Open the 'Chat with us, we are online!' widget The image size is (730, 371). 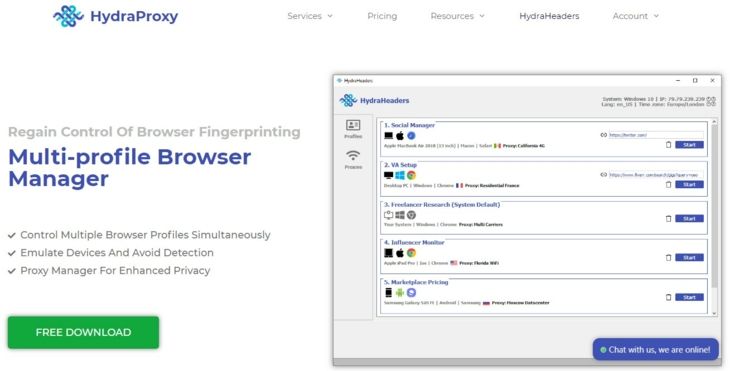pyautogui.click(x=656, y=349)
